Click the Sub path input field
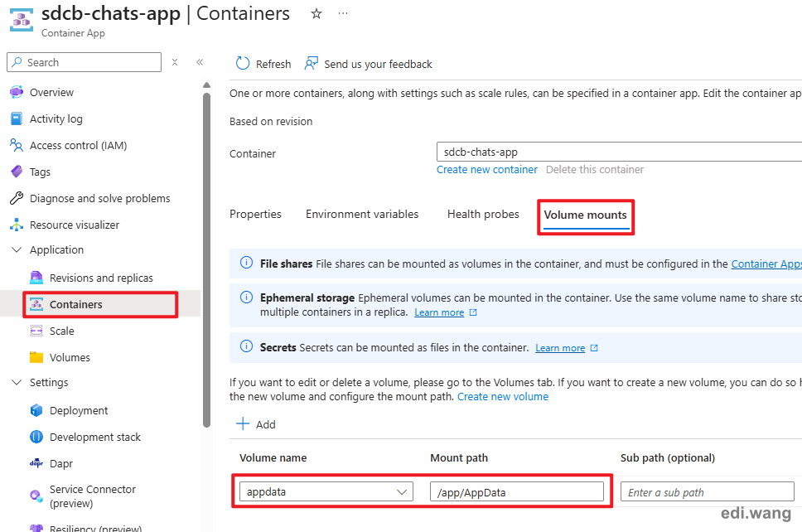This screenshot has height=532, width=802. click(x=707, y=492)
